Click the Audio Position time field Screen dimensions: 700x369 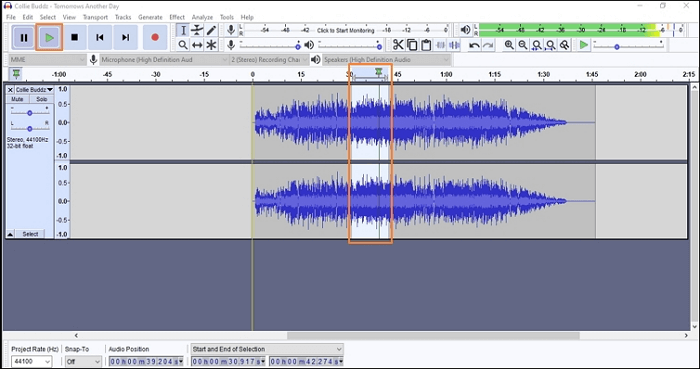pos(146,361)
